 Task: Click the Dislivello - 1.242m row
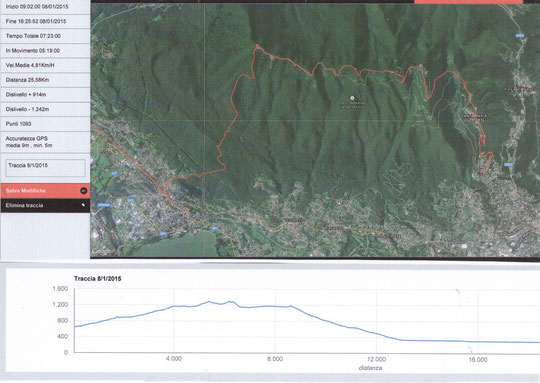[x=45, y=109]
